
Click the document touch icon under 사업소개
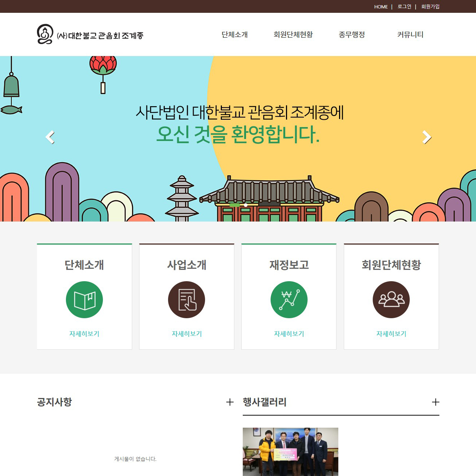[x=186, y=300]
